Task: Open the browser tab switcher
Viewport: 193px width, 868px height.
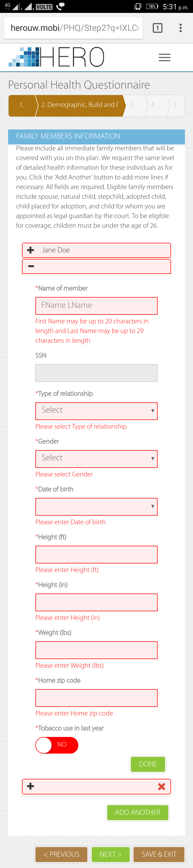Action: pos(157,28)
